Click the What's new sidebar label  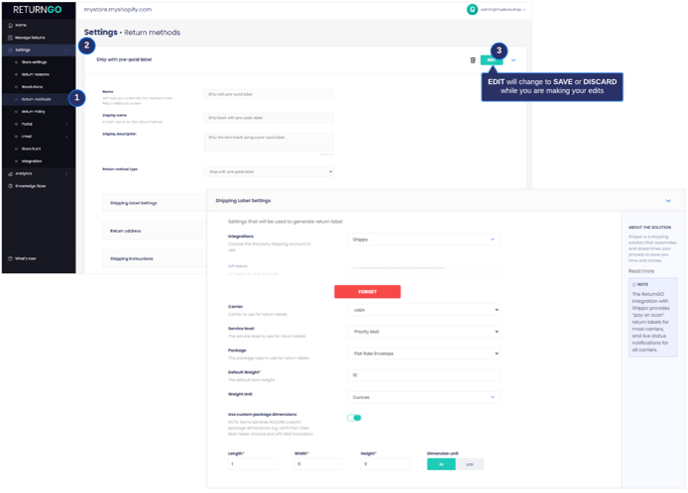25,258
